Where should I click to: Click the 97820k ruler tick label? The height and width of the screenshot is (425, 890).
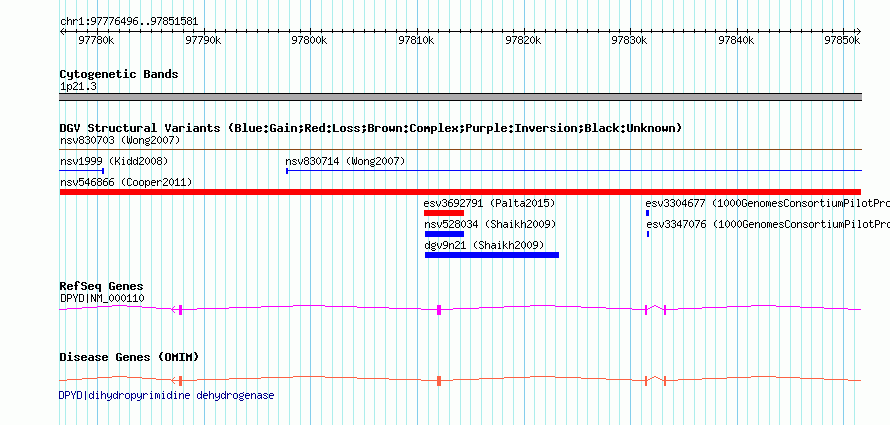pyautogui.click(x=523, y=40)
